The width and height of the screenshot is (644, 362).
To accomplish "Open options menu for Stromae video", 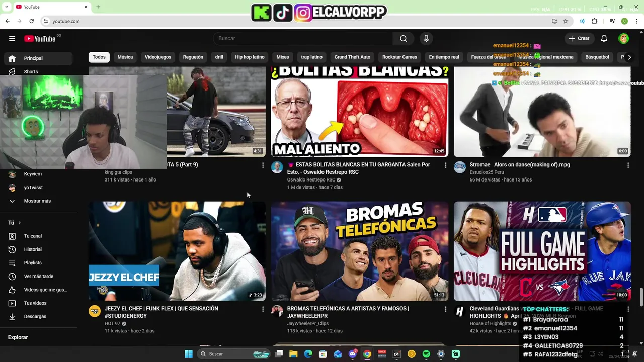I will (x=628, y=165).
